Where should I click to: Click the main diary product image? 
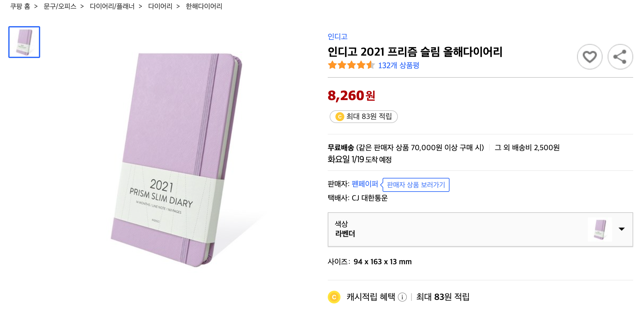point(176,160)
